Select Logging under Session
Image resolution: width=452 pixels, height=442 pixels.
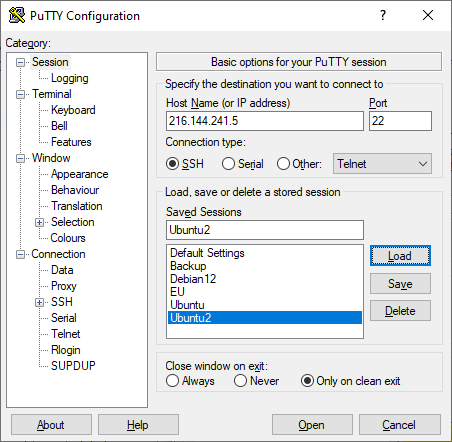[x=70, y=78]
